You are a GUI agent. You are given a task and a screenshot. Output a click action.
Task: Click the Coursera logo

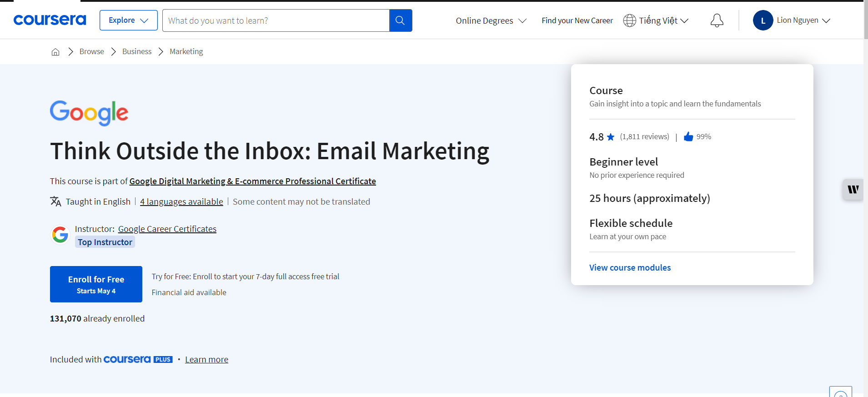coord(50,20)
